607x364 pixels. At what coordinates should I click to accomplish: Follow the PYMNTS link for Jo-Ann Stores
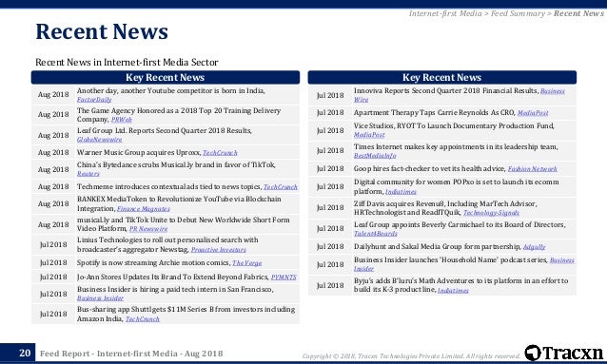[x=284, y=278]
